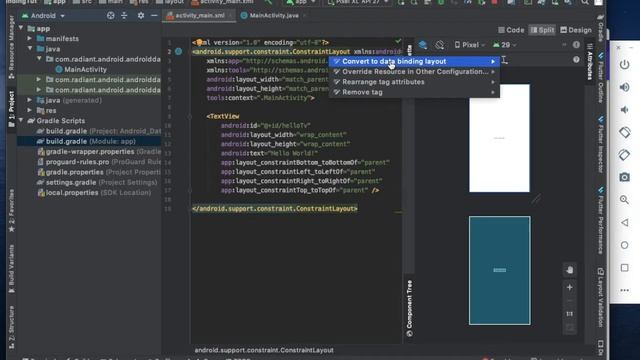Viewport: 640px width, 360px height.
Task: Click the design surface layers icon
Action: (423, 44)
